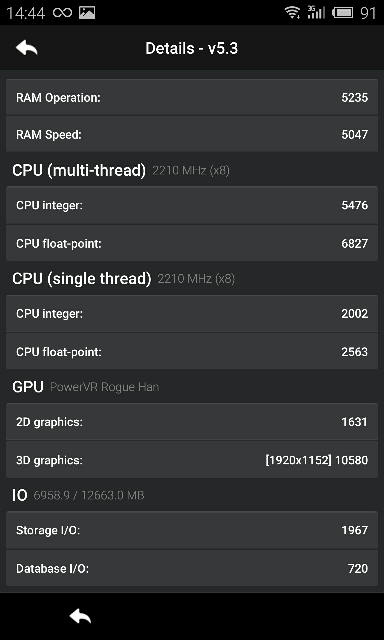Select the RAM Operation row
The height and width of the screenshot is (640, 384).
[x=192, y=97]
